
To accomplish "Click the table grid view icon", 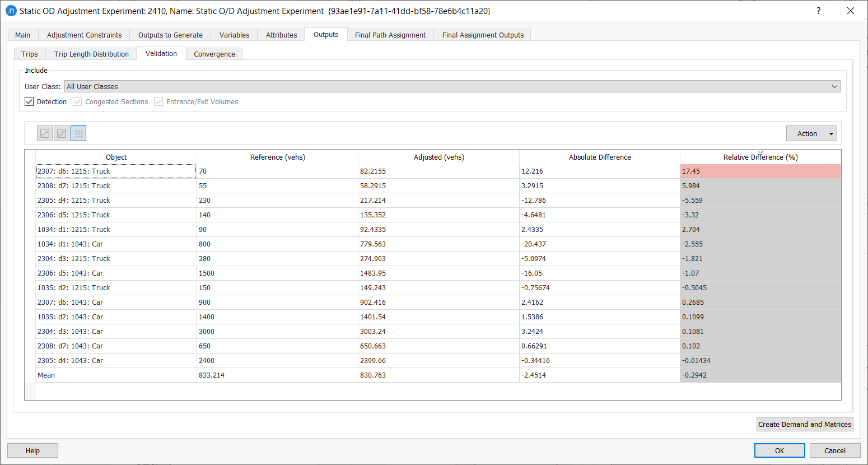I will [x=78, y=133].
